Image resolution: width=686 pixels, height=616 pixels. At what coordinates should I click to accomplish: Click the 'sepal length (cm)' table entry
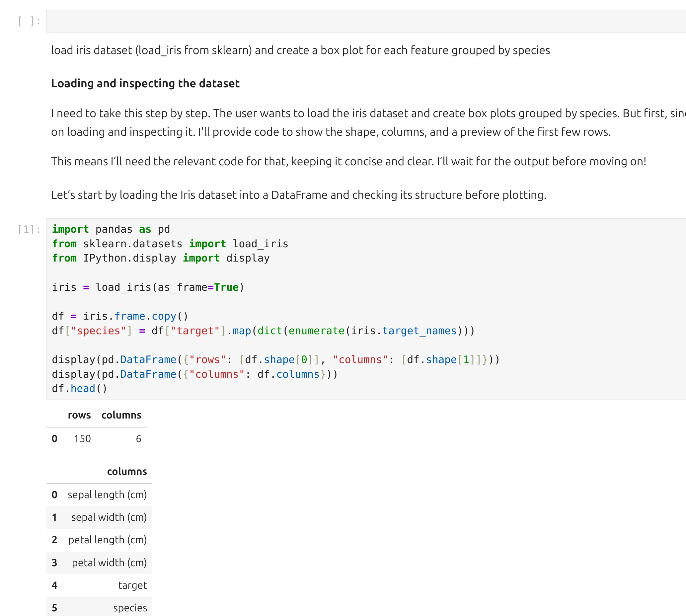[x=107, y=495]
